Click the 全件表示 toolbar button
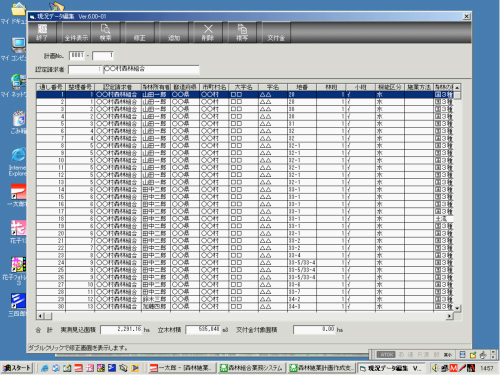Viewport: 500px width, 375px height. (x=76, y=32)
